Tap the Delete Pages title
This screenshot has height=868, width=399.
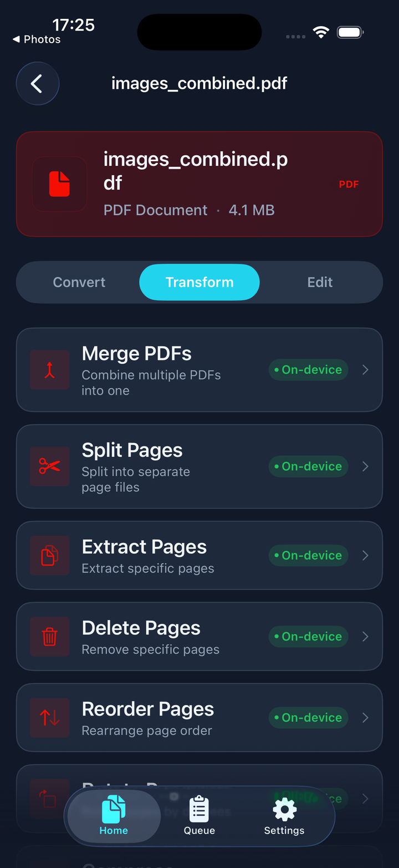[x=141, y=628]
